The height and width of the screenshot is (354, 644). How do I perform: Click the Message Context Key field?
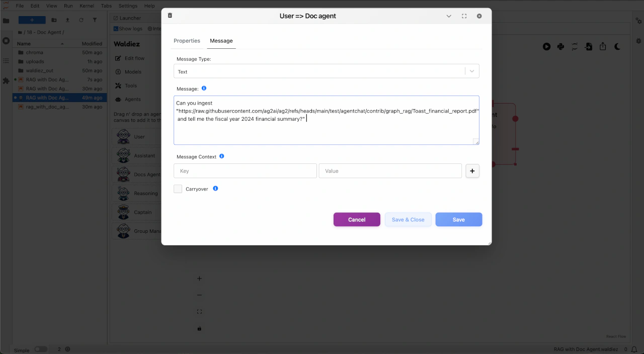(x=245, y=171)
